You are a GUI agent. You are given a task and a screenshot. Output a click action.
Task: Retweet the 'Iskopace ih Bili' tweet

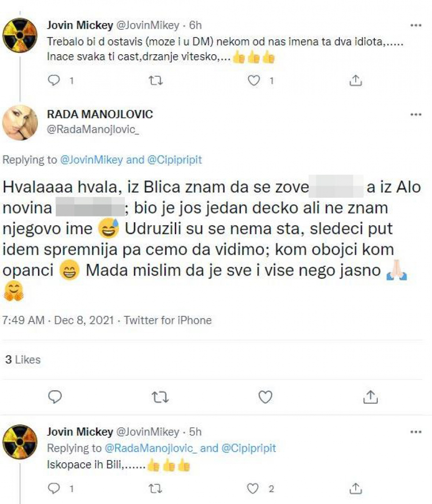click(x=155, y=488)
